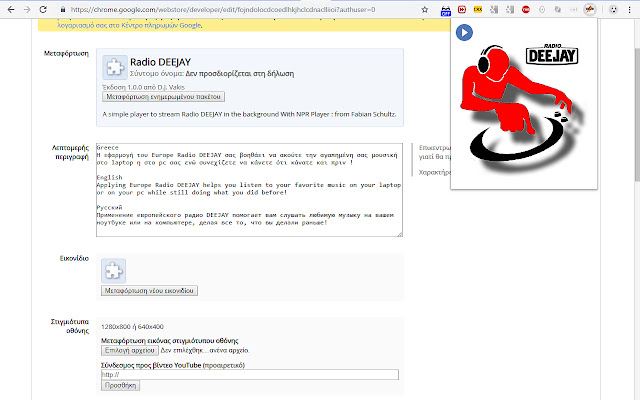The image size is (640, 400).
Task: Focus the detailed description text area
Action: tap(249, 190)
